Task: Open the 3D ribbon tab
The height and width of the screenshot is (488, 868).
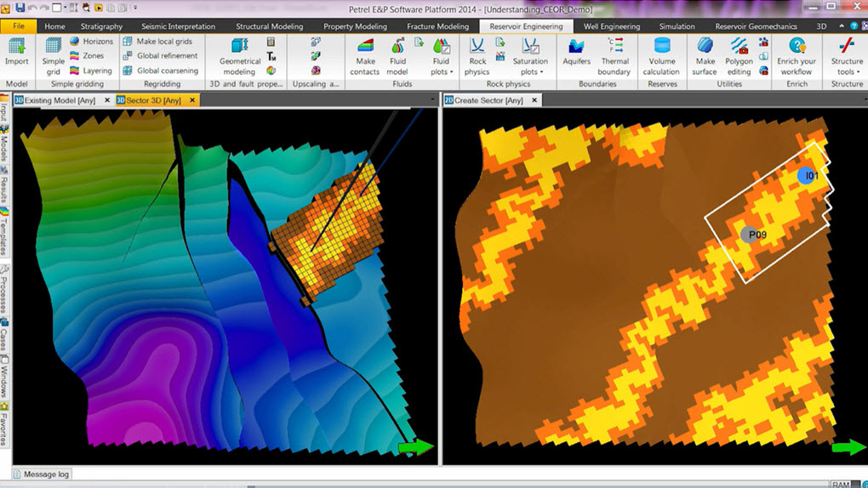Action: 821,26
